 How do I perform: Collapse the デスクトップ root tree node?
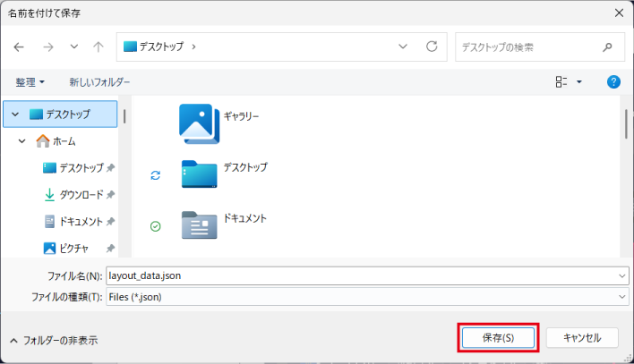click(x=15, y=114)
